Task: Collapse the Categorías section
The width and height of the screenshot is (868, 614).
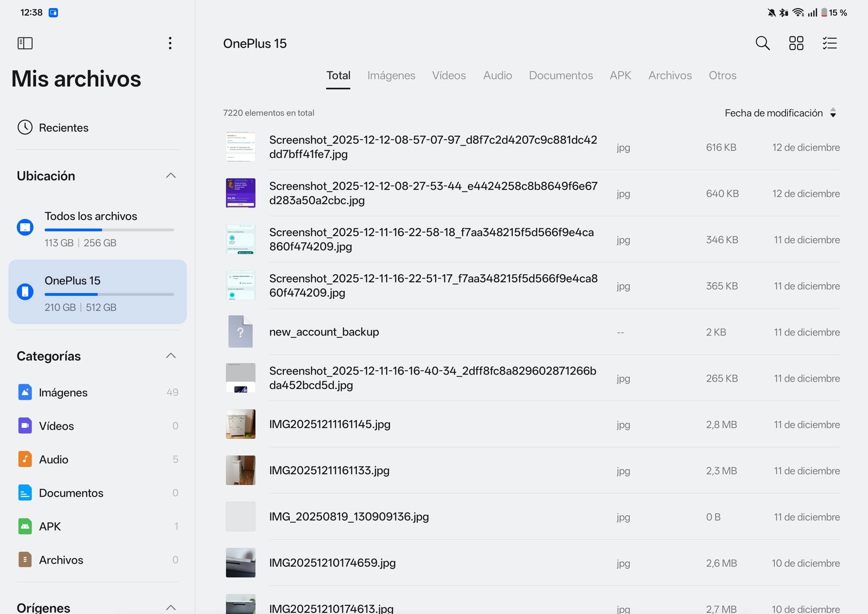Action: [x=171, y=356]
